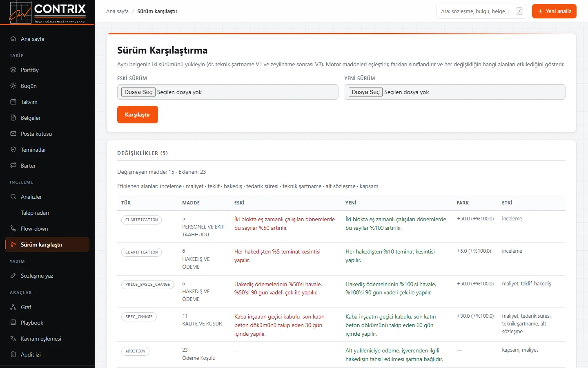
Task: Select the Teminatlar shield icon
Action: (x=13, y=150)
